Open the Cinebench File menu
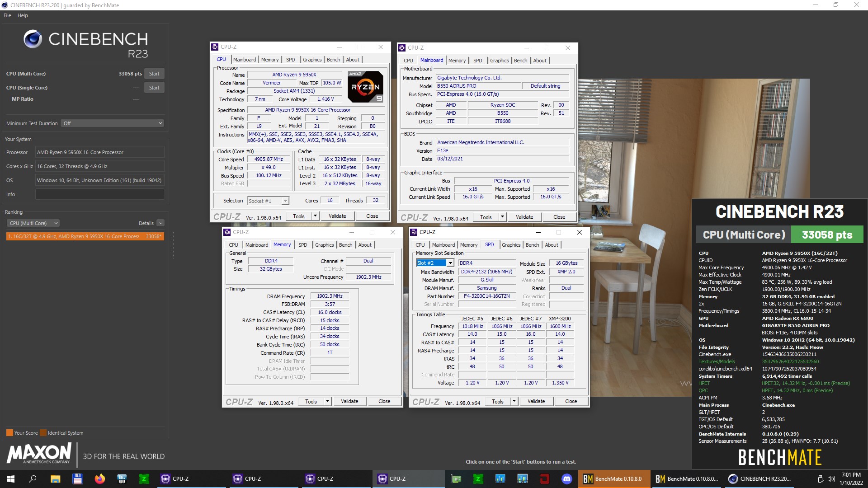 (x=7, y=15)
